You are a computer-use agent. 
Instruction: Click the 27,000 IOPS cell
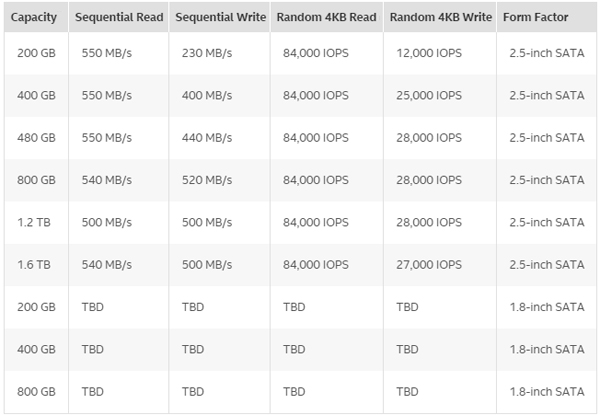(x=429, y=265)
